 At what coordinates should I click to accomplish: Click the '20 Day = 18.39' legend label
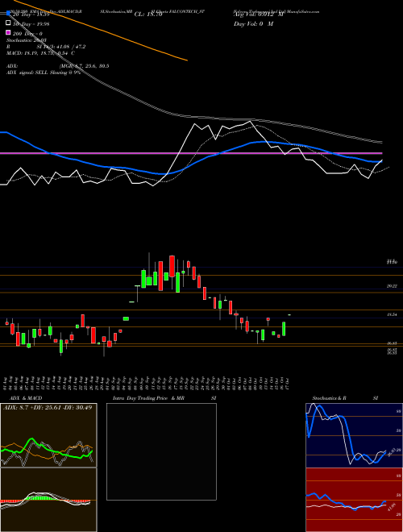[x=31, y=15]
